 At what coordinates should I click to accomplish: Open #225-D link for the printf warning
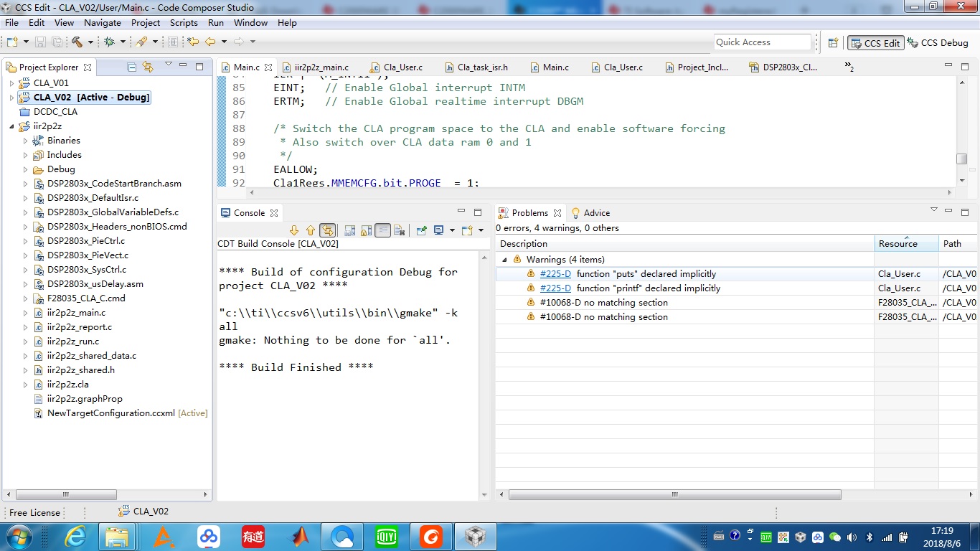pyautogui.click(x=555, y=288)
